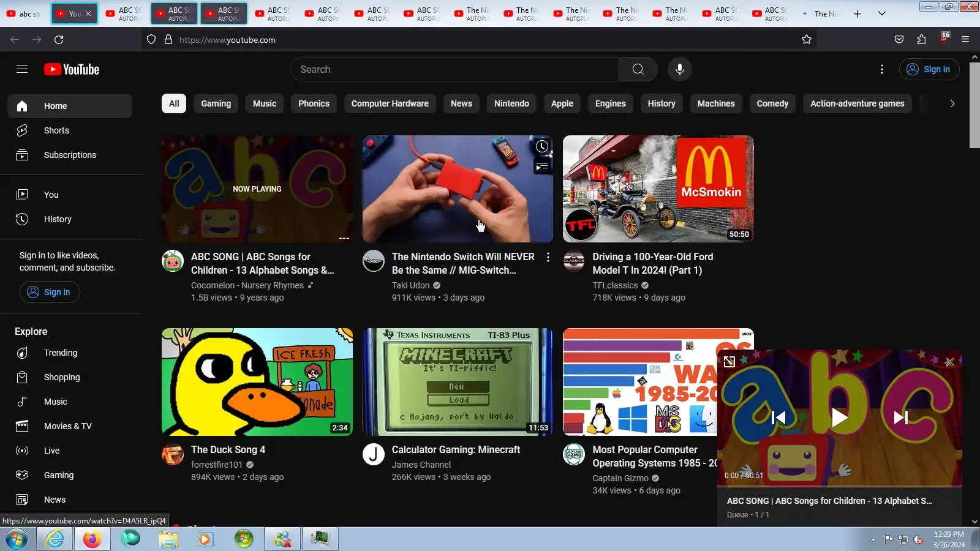This screenshot has height=551, width=980.
Task: Open History in the left sidebar
Action: [70, 219]
